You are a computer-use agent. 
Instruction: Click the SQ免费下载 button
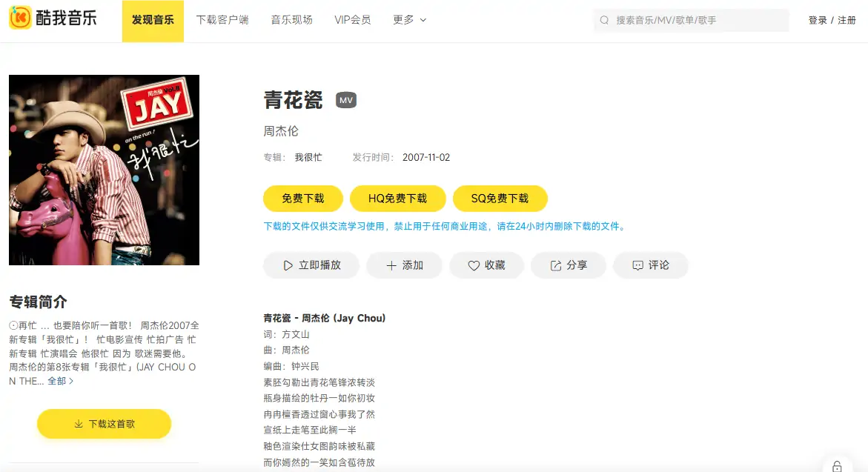click(500, 199)
